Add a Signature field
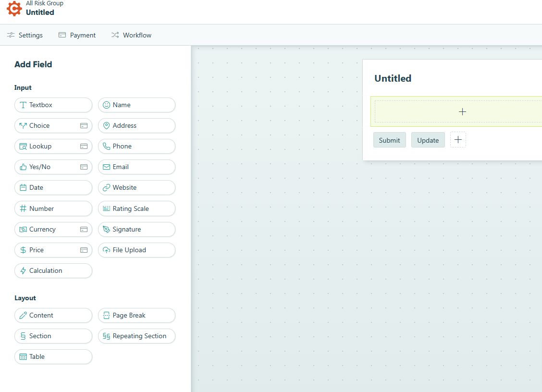This screenshot has height=392, width=542. point(136,229)
